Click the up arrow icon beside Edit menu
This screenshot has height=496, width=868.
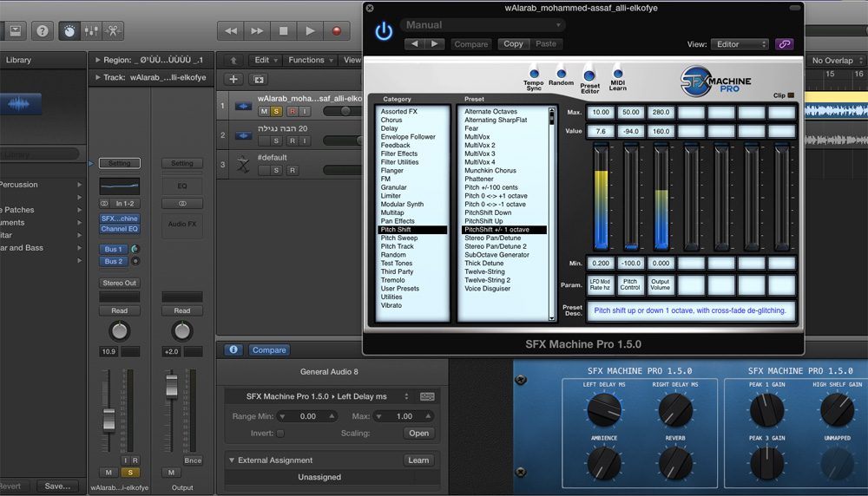click(233, 61)
